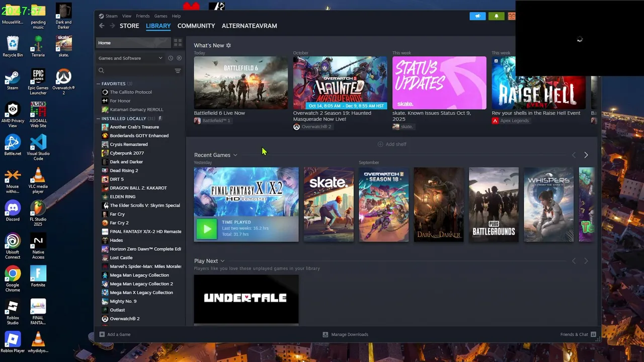Open Ubisoft Connect desktop shortcut
This screenshot has height=362, width=644.
13,246
